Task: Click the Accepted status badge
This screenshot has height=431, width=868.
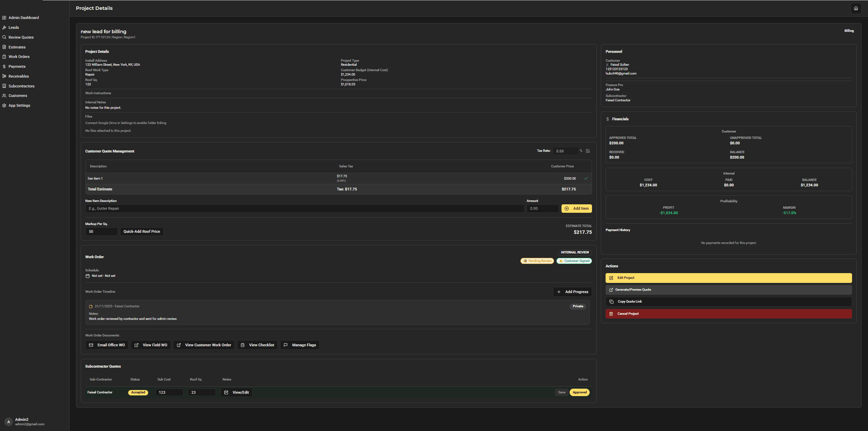Action: 138,392
